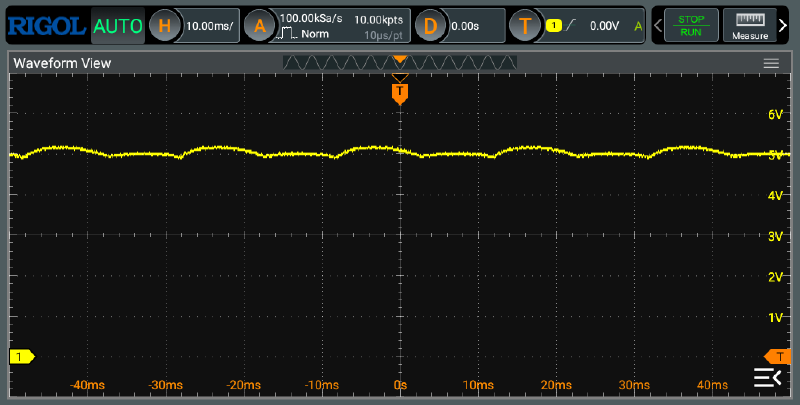800x405 pixels.
Task: Click the -30ms time axis label
Action: 165,385
